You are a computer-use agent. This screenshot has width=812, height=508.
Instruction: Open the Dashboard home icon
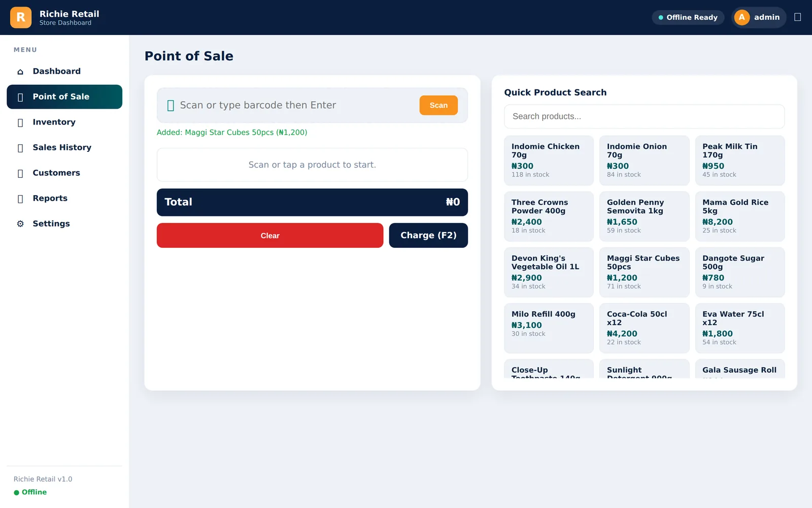click(x=20, y=72)
